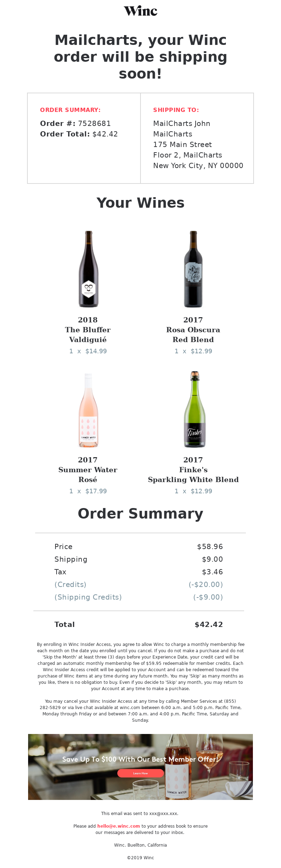Click the 2018 The Bluffer Valdiguié title

(x=88, y=330)
